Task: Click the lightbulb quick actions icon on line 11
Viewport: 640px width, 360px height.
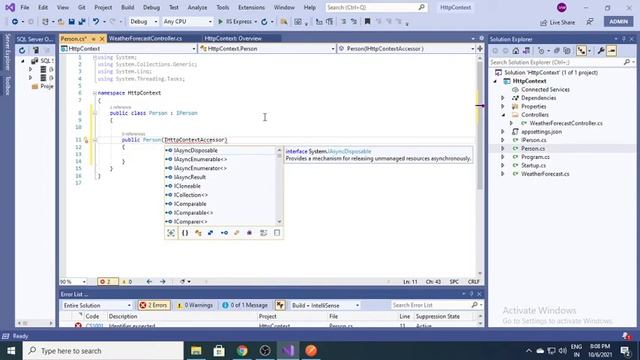Action: (86, 140)
